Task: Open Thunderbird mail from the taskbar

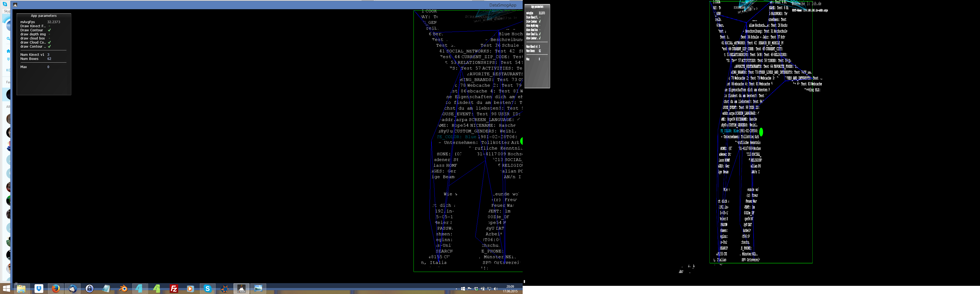Action: click(72, 289)
